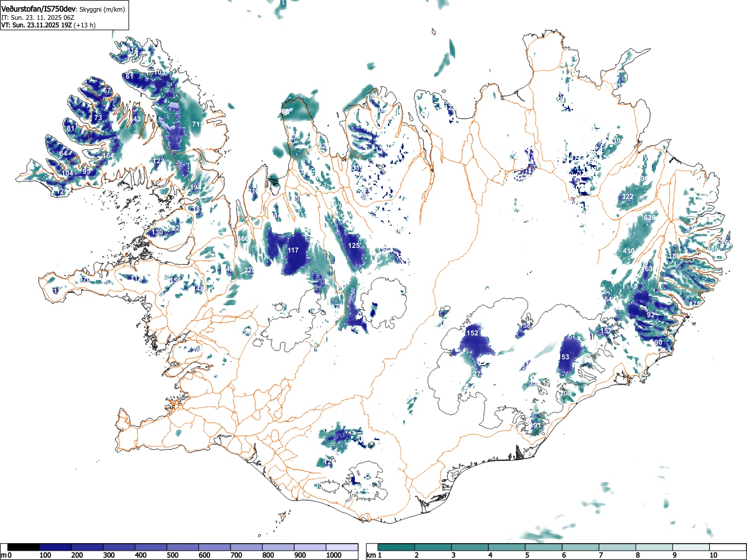Select the '152' value on the glacier

pyautogui.click(x=473, y=333)
